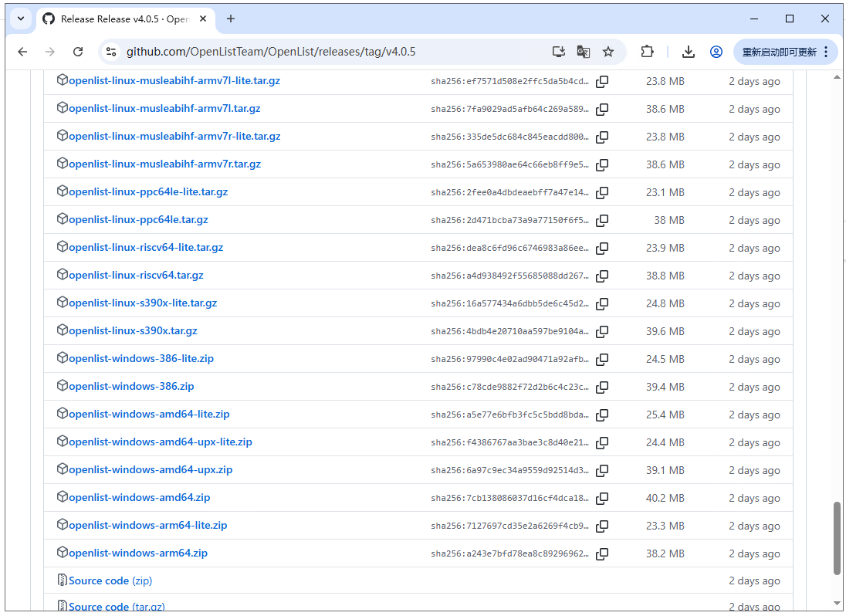Image resolution: width=846 pixels, height=616 pixels.
Task: Expand the tab search dropdown
Action: [x=21, y=19]
